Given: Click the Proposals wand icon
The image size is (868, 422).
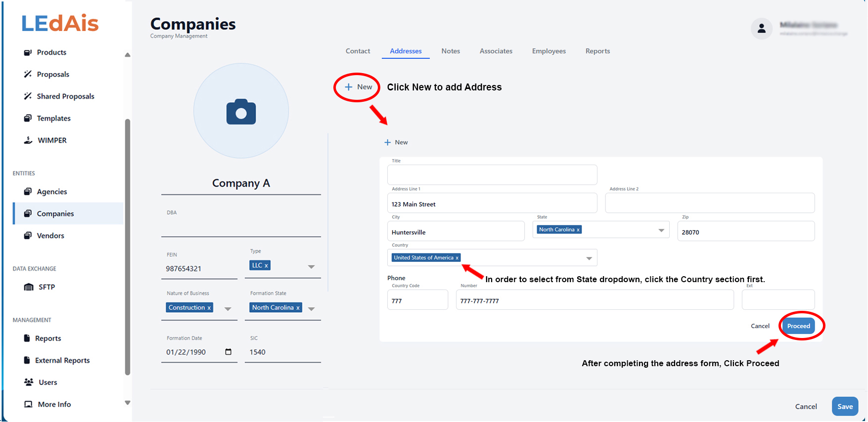Looking at the screenshot, I should pyautogui.click(x=28, y=74).
